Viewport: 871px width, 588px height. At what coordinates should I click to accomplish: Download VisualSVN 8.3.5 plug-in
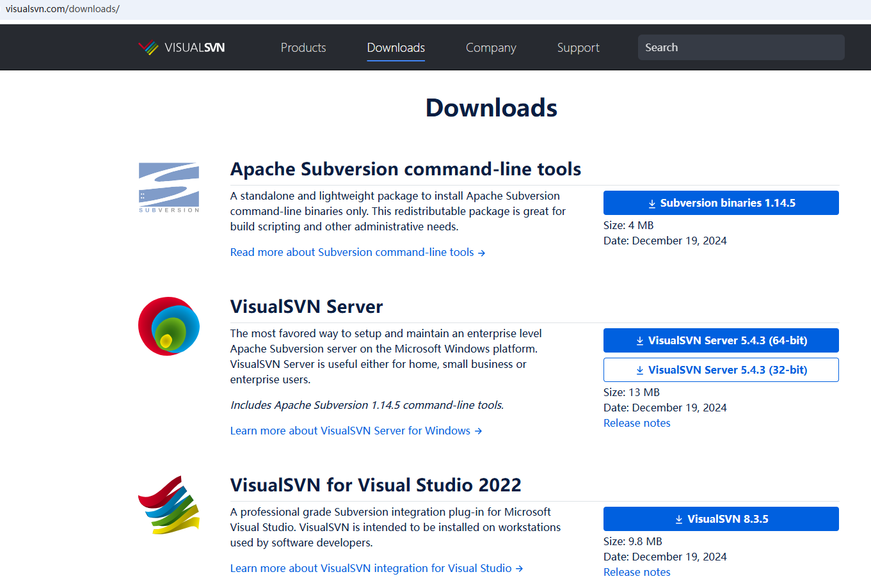click(721, 519)
